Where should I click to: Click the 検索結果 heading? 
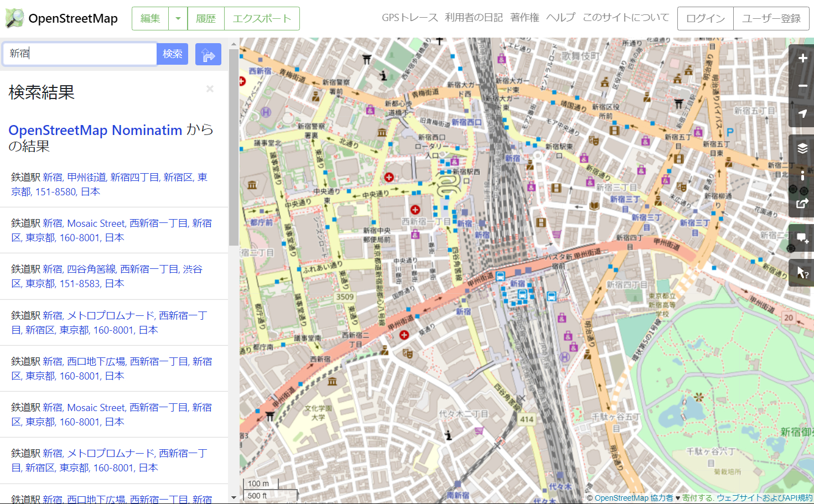(x=42, y=92)
